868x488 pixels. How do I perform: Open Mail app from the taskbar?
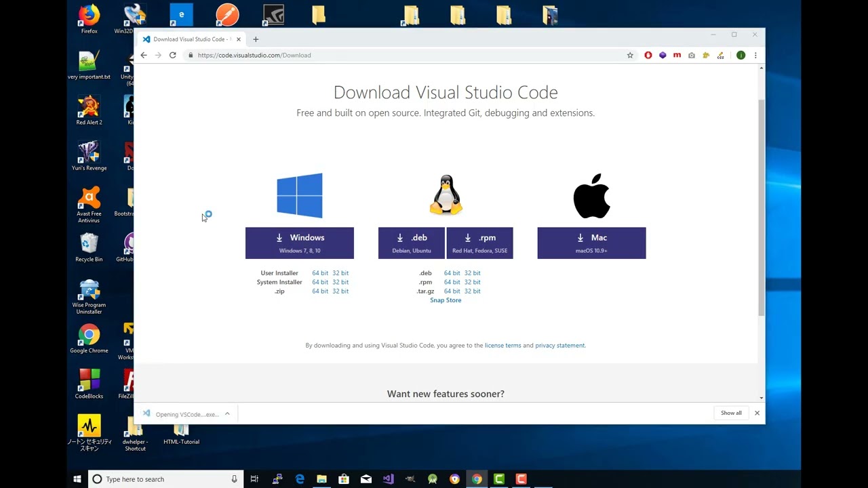(x=366, y=479)
